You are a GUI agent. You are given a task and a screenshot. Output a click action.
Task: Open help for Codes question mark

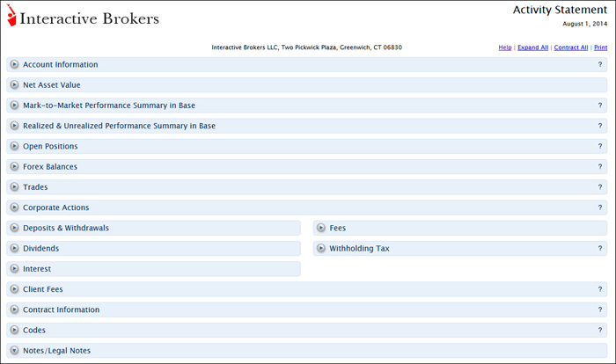(x=600, y=330)
